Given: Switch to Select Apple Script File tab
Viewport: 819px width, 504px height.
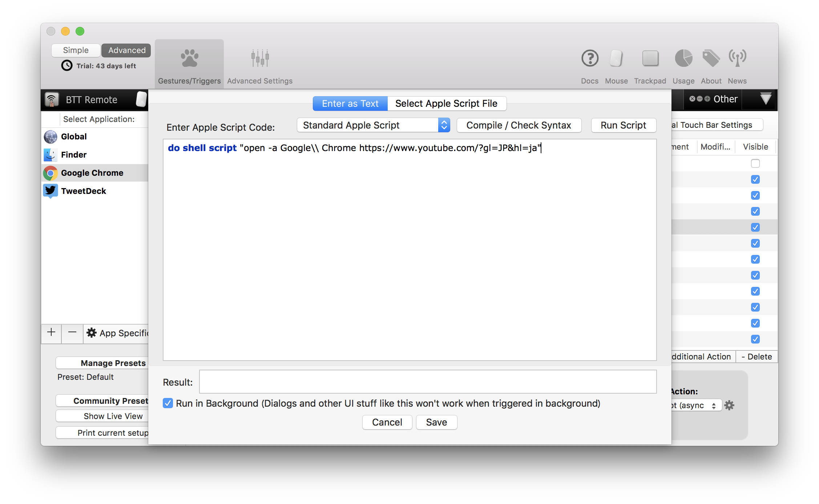Looking at the screenshot, I should pyautogui.click(x=446, y=103).
